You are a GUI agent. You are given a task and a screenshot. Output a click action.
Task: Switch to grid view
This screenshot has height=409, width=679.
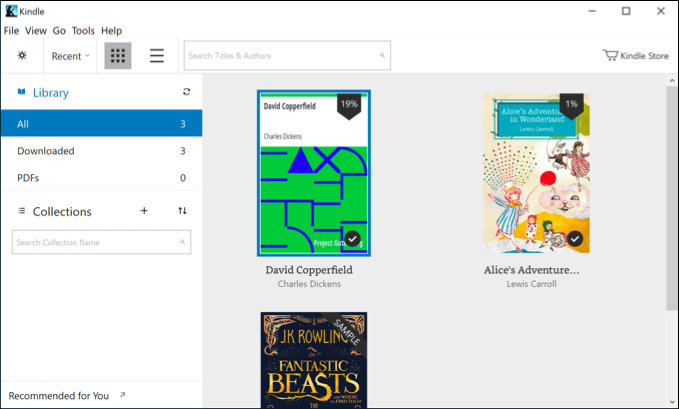[x=118, y=56]
